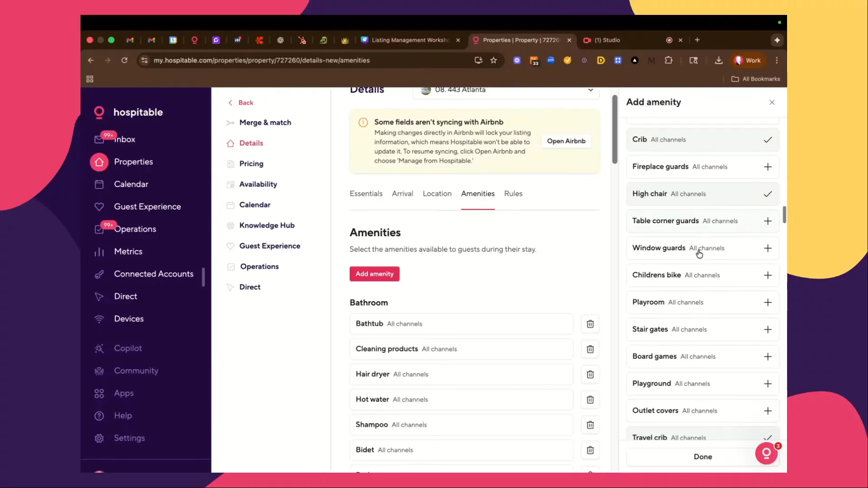Viewport: 868px width, 488px height.
Task: Go back using the Back chevron
Action: [231, 103]
